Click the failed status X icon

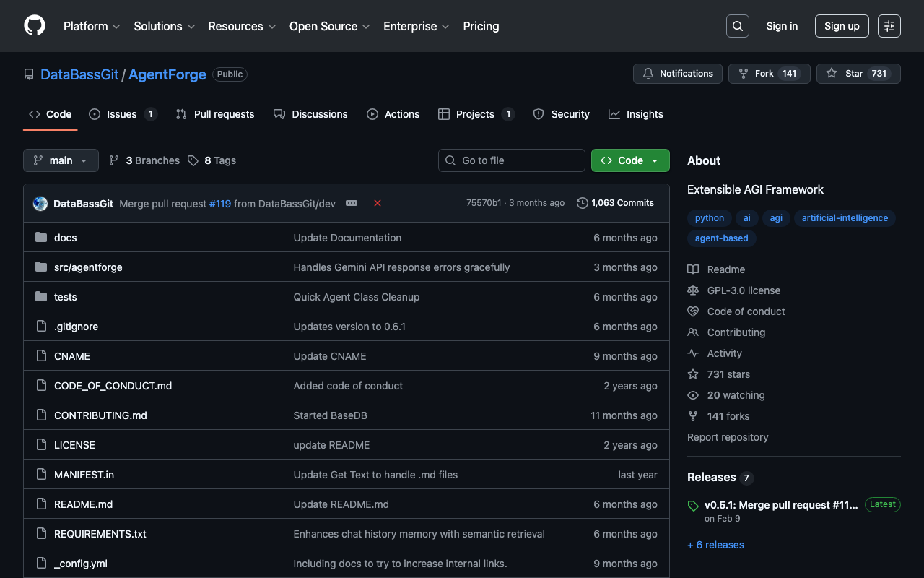pyautogui.click(x=377, y=203)
